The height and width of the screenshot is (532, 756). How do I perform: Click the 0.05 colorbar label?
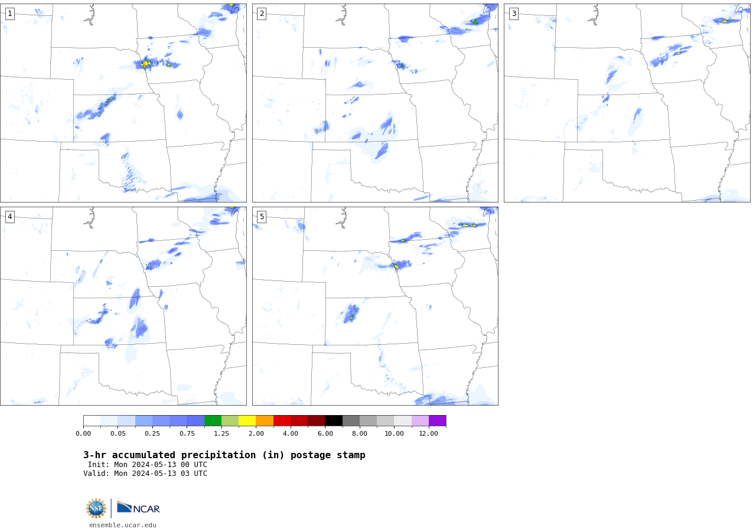(118, 433)
